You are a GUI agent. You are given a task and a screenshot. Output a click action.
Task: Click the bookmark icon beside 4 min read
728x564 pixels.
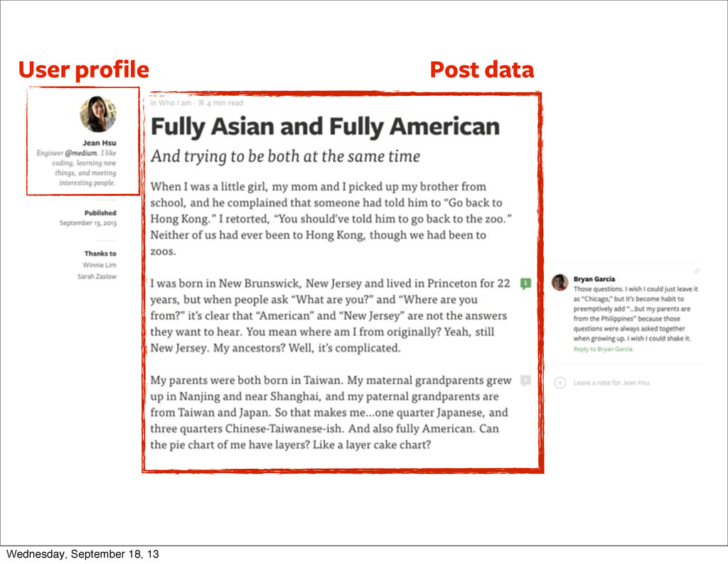pyautogui.click(x=201, y=103)
